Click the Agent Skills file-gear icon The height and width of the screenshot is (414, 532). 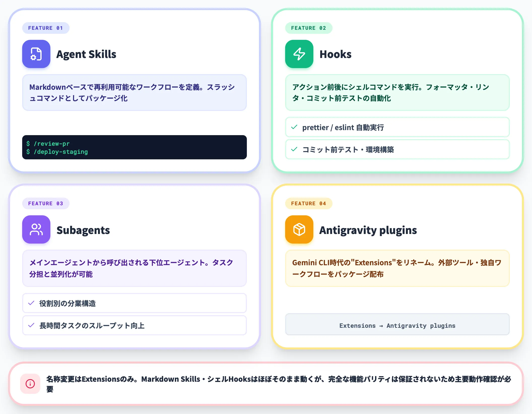(36, 54)
